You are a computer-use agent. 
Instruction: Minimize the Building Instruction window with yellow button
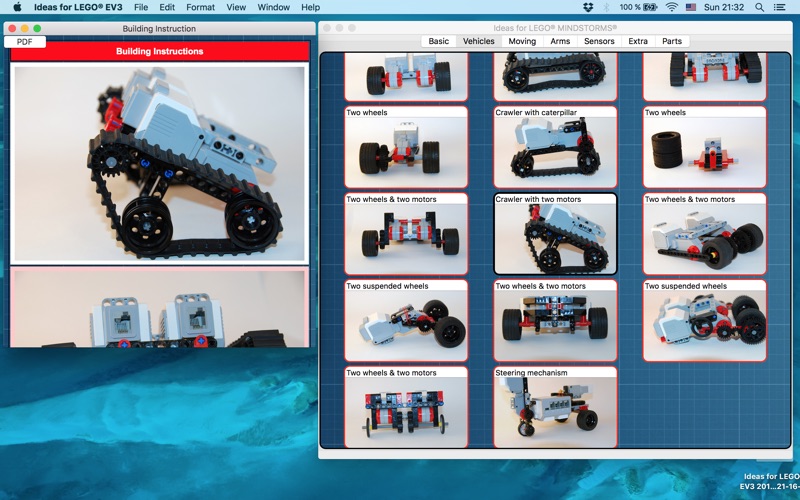coord(24,29)
